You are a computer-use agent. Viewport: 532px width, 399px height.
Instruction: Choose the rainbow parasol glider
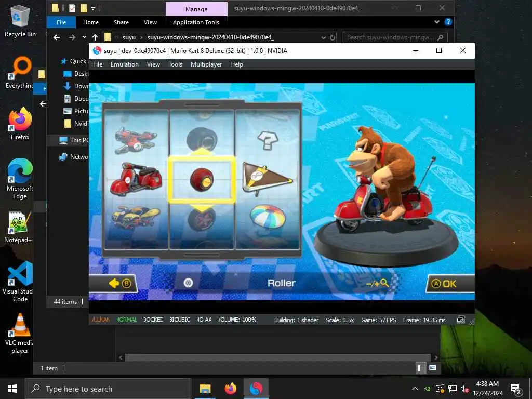click(268, 216)
